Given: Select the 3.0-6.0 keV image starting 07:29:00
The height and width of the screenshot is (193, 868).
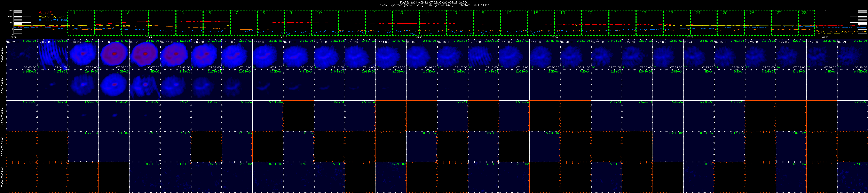Looking at the screenshot, I should click(x=852, y=54).
